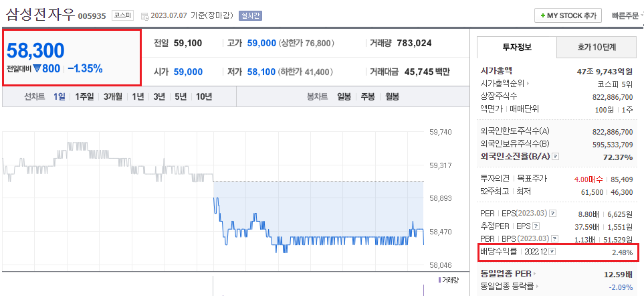
Task: Click the dividend yield 2.48%
Action: [622, 252]
